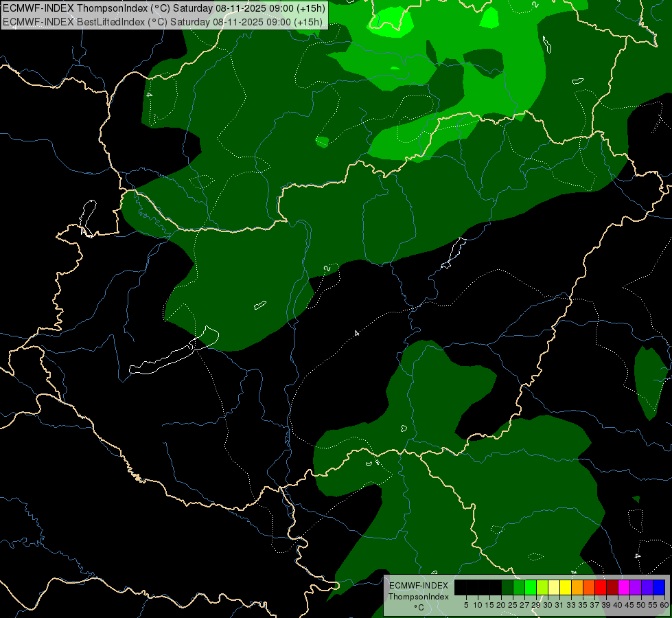672x618 pixels.
Task: Click the ThompsonIndex title line at top
Action: coord(164,8)
